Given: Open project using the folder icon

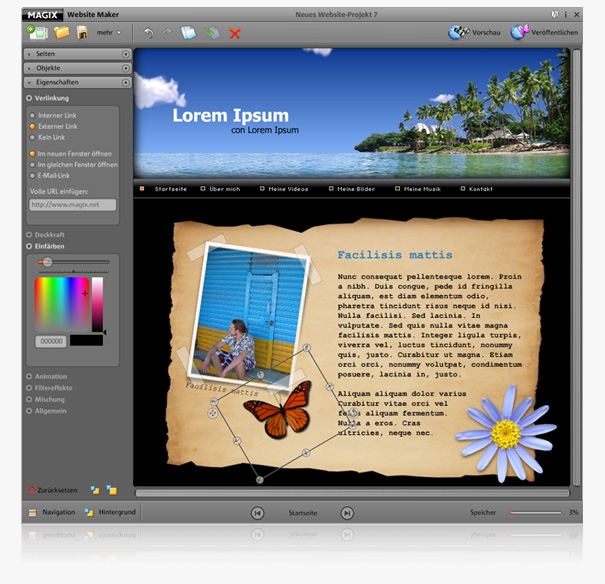Looking at the screenshot, I should [x=61, y=33].
